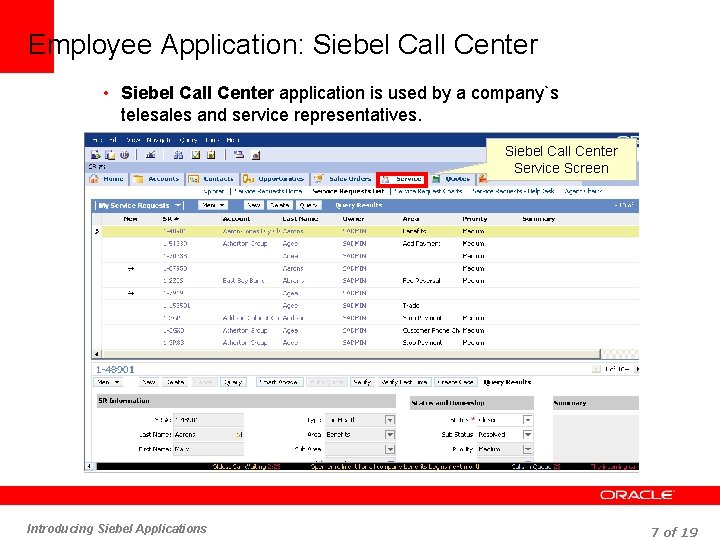This screenshot has height=540, width=720.
Task: Expand the My Service Requests dropdown
Action: [x=179, y=205]
